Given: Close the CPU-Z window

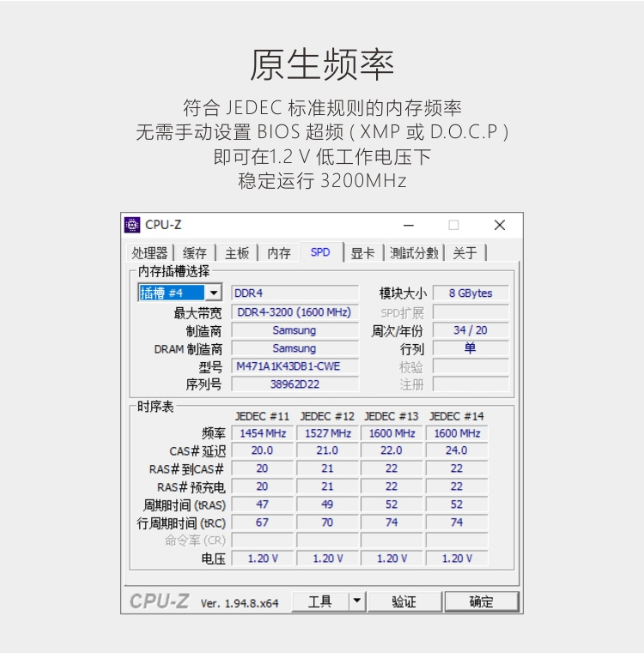Looking at the screenshot, I should click(499, 225).
